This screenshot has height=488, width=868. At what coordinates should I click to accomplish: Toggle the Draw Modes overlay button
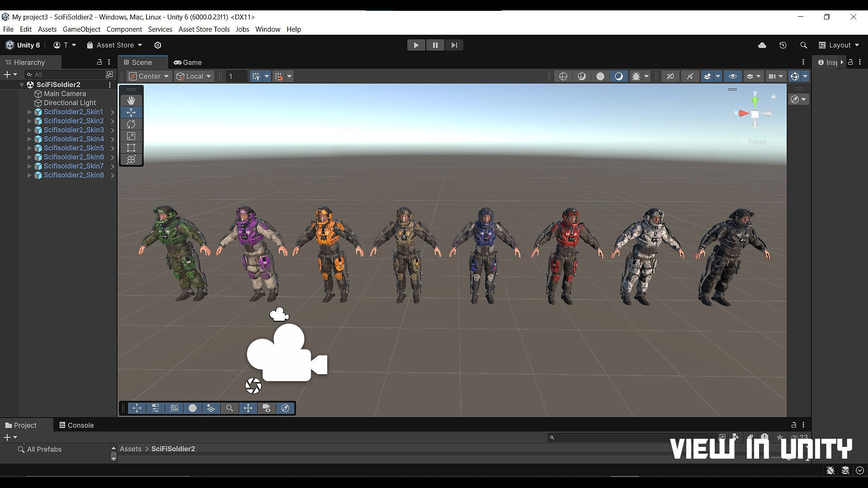tap(193, 408)
